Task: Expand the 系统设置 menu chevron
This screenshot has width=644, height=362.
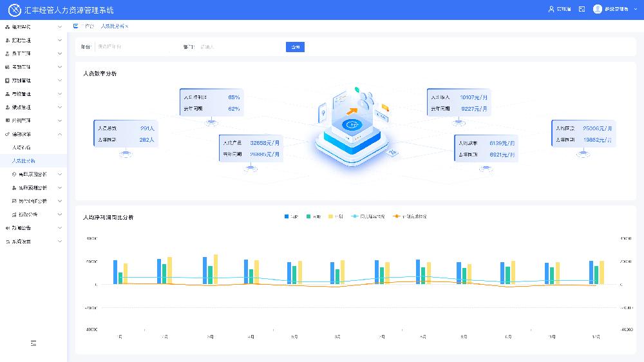Action: pyautogui.click(x=59, y=241)
